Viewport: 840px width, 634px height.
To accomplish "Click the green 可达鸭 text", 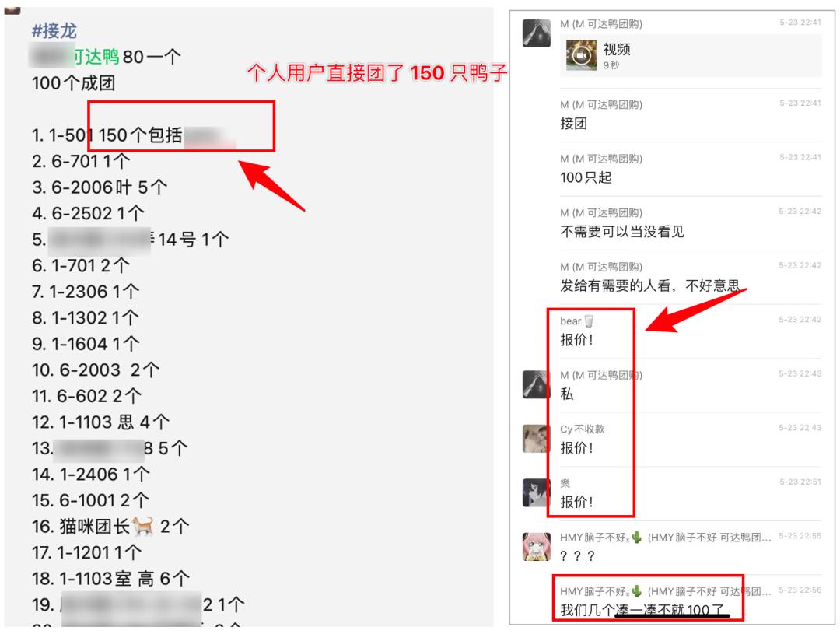I will [96, 56].
